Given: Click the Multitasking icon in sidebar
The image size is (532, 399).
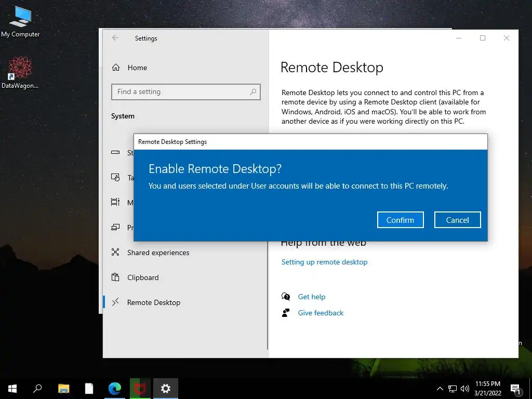Looking at the screenshot, I should [115, 202].
